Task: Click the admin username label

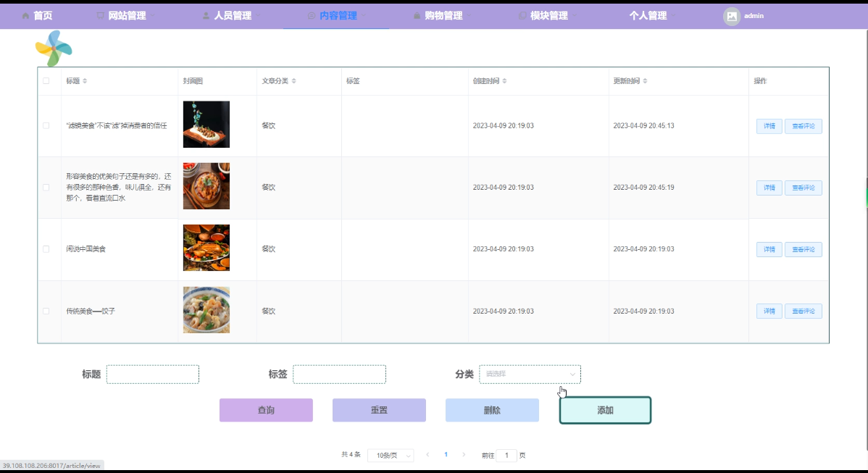Action: (x=754, y=16)
